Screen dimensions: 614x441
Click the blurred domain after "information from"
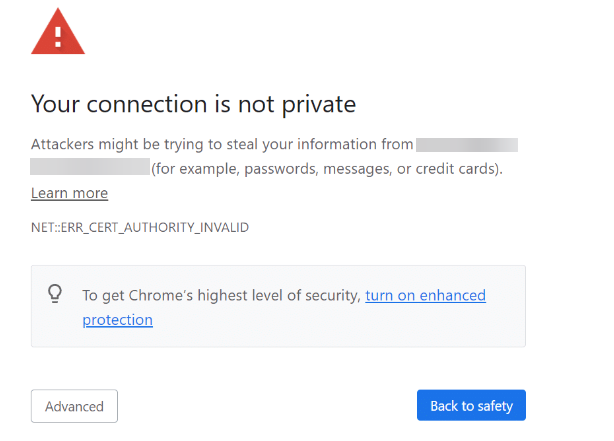point(467,145)
